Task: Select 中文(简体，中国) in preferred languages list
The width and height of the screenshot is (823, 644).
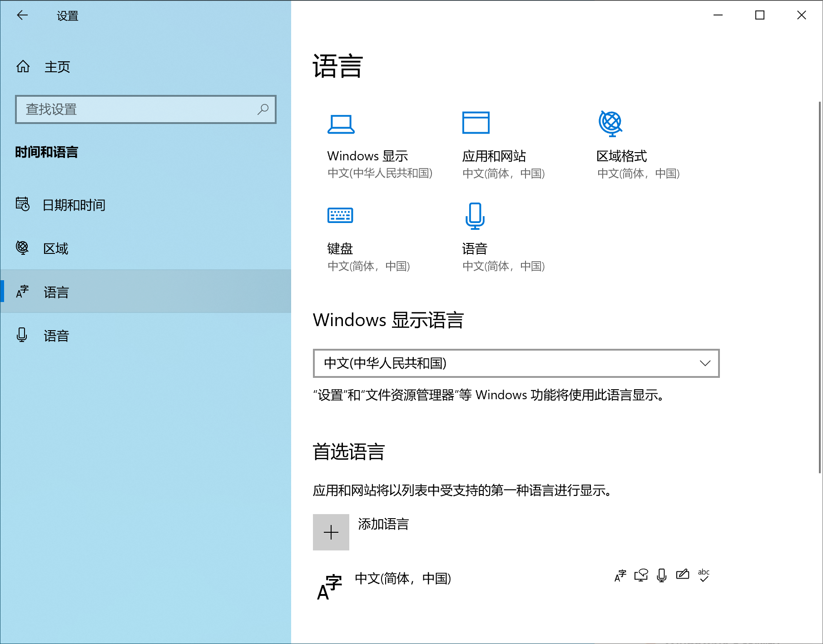Action: [402, 579]
